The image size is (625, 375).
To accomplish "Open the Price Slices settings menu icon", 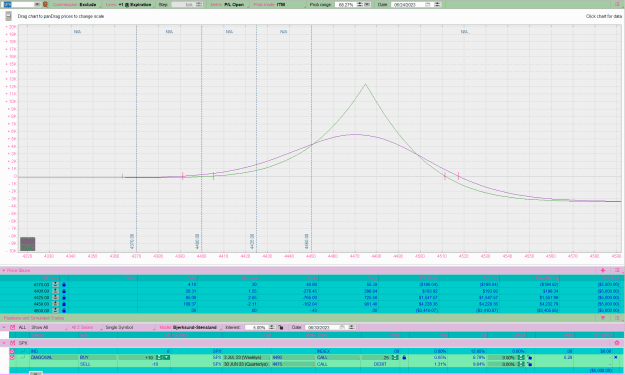I will point(617,270).
